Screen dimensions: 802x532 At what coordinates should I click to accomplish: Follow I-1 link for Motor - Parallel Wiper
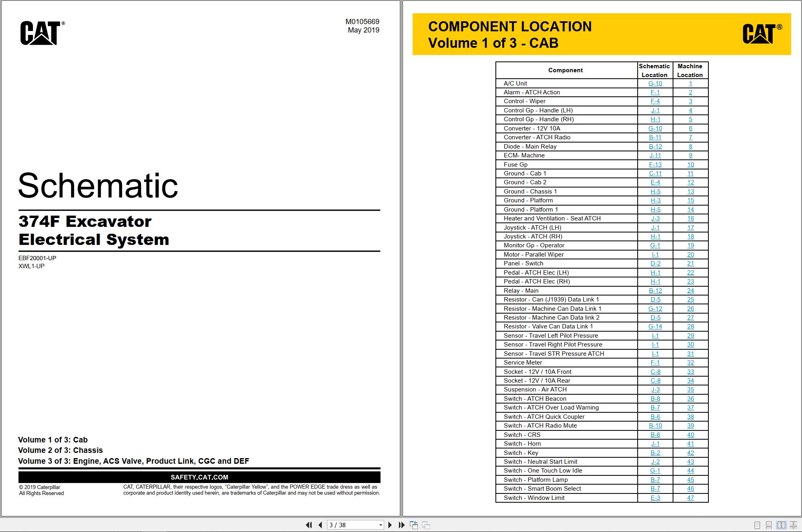tap(655, 255)
